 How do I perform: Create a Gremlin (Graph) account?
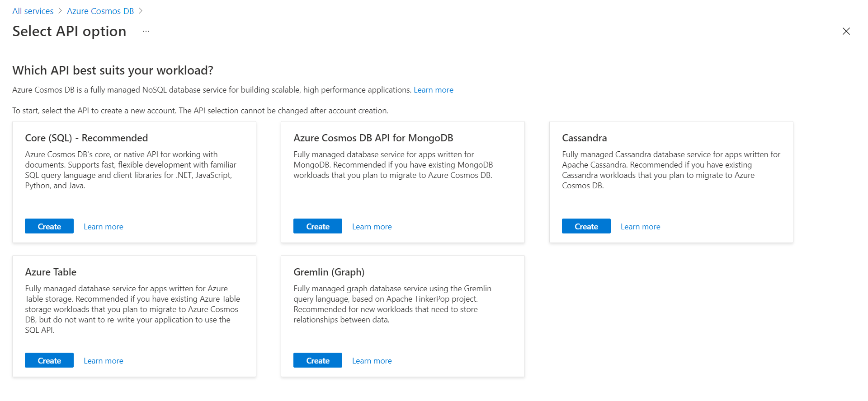coord(317,360)
